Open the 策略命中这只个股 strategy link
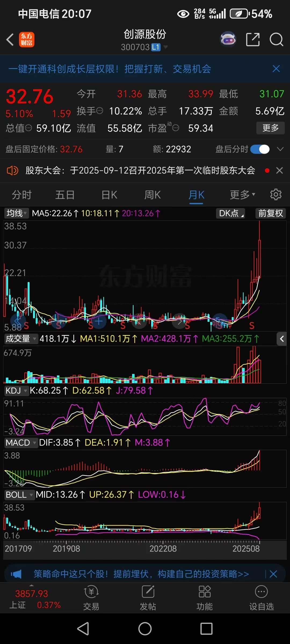The image size is (290, 644). tap(141, 574)
